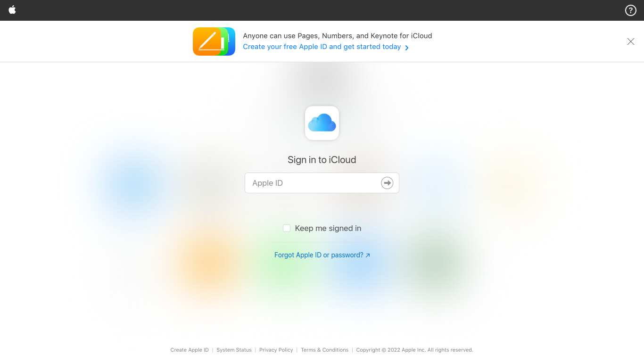The width and height of the screenshot is (644, 362).
Task: Open System Status footer link
Action: pos(234,350)
